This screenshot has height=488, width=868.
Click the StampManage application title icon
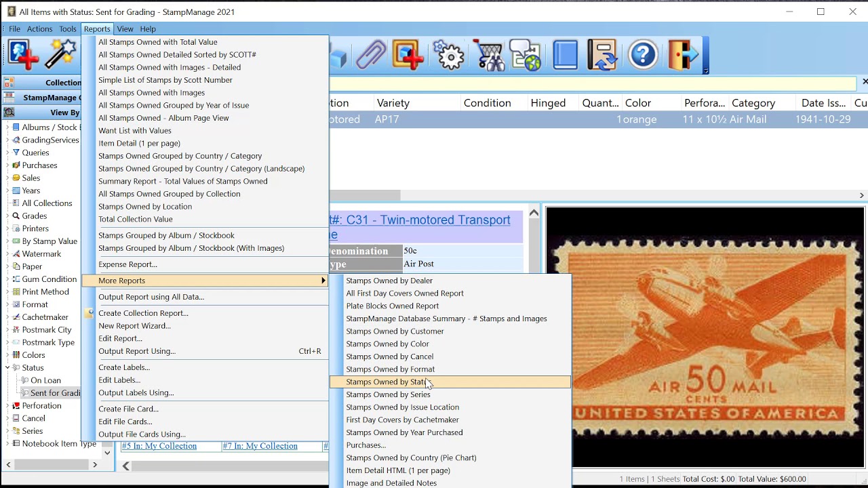point(11,12)
